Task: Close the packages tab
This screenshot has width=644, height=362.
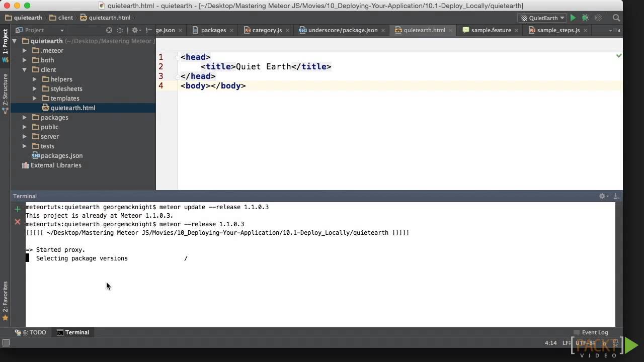Action: click(x=231, y=30)
